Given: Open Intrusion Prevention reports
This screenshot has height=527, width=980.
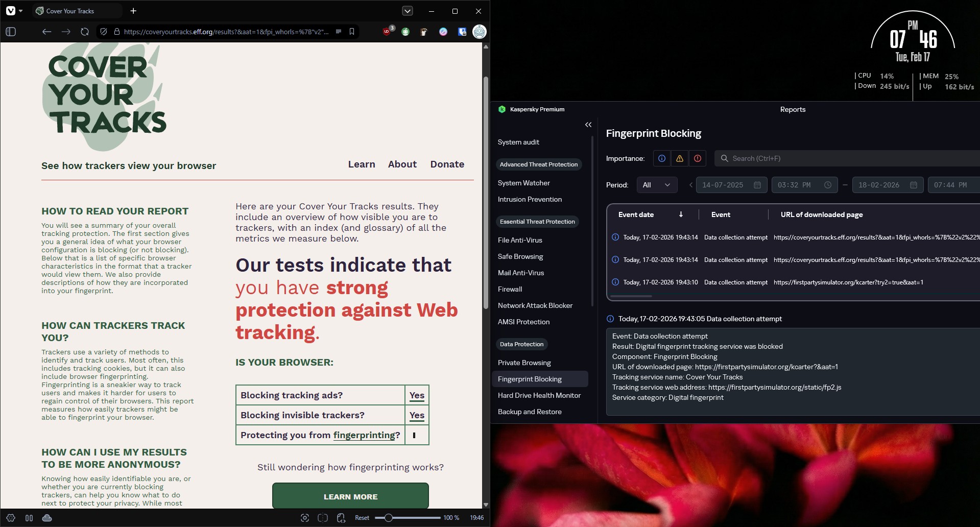Looking at the screenshot, I should (x=530, y=199).
